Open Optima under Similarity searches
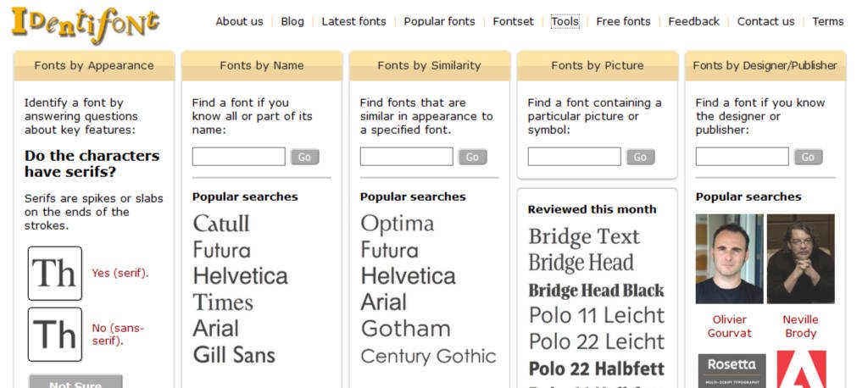The height and width of the screenshot is (388, 868). (x=398, y=224)
